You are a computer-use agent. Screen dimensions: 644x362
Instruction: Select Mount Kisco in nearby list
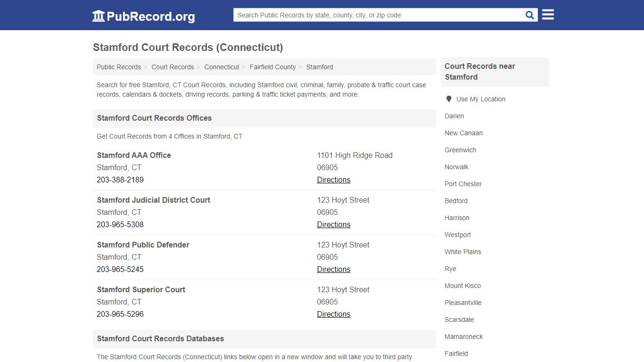[462, 286]
